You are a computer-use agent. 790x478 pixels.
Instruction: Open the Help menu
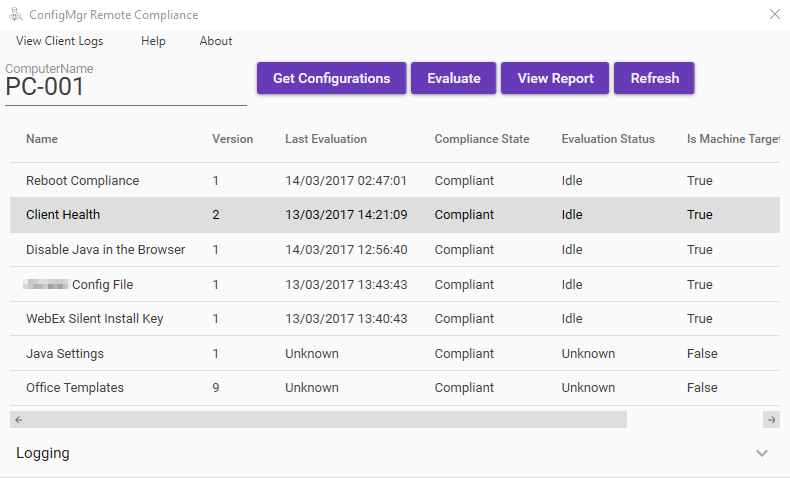click(153, 41)
